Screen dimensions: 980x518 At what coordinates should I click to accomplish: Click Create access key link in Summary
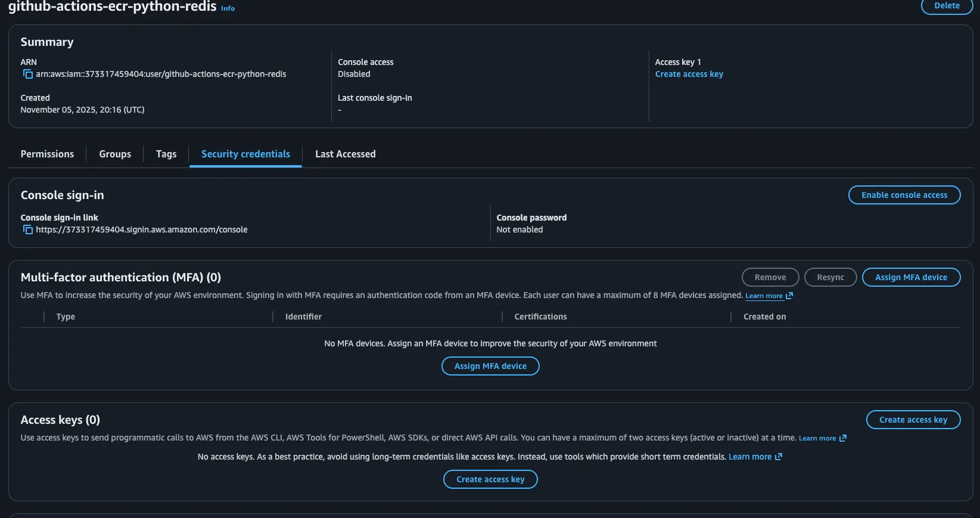click(x=689, y=74)
